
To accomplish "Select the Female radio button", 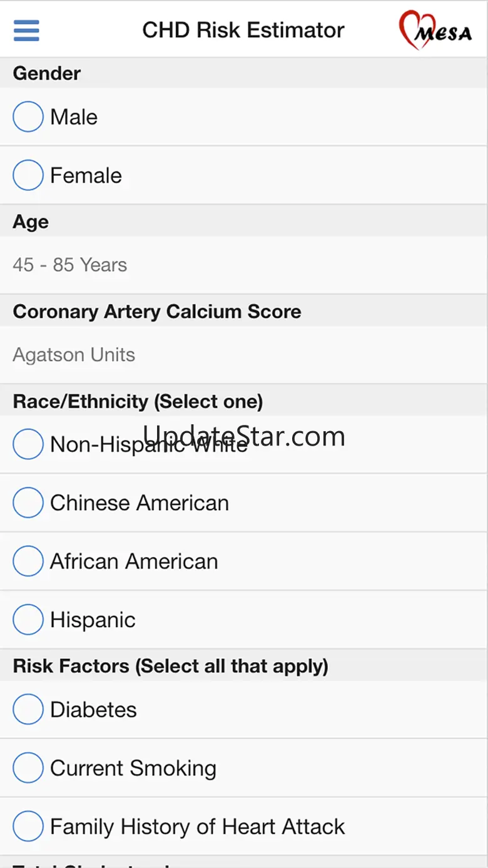I will [x=28, y=175].
